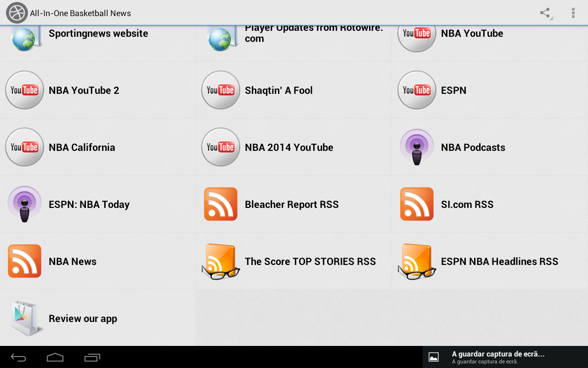Choose NBA California text
The image size is (588, 368).
[x=82, y=147]
